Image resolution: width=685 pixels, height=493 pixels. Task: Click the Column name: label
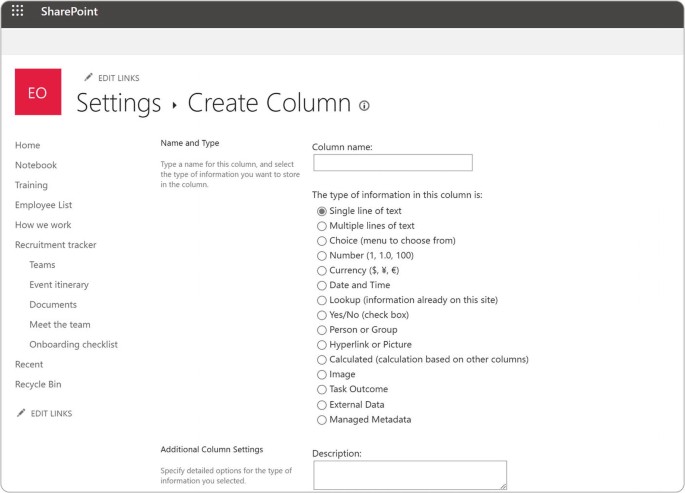[x=342, y=147]
